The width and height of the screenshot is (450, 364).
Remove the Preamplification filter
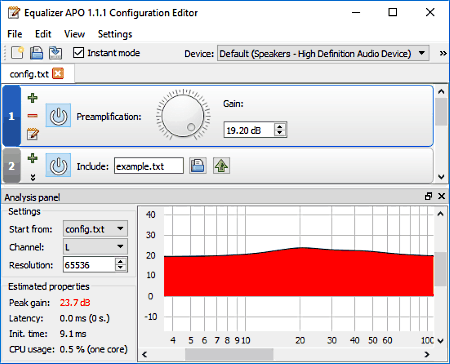32,116
